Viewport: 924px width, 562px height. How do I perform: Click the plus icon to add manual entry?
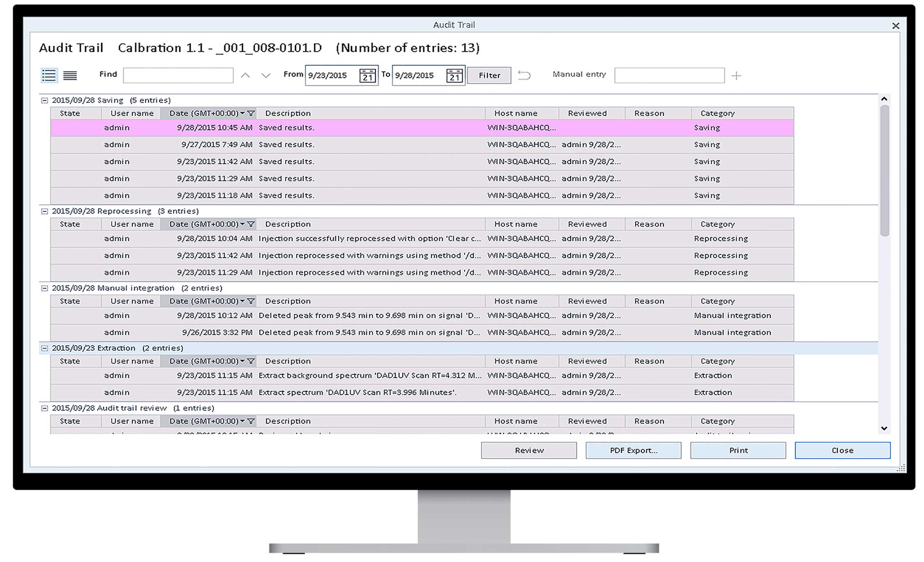pos(736,76)
